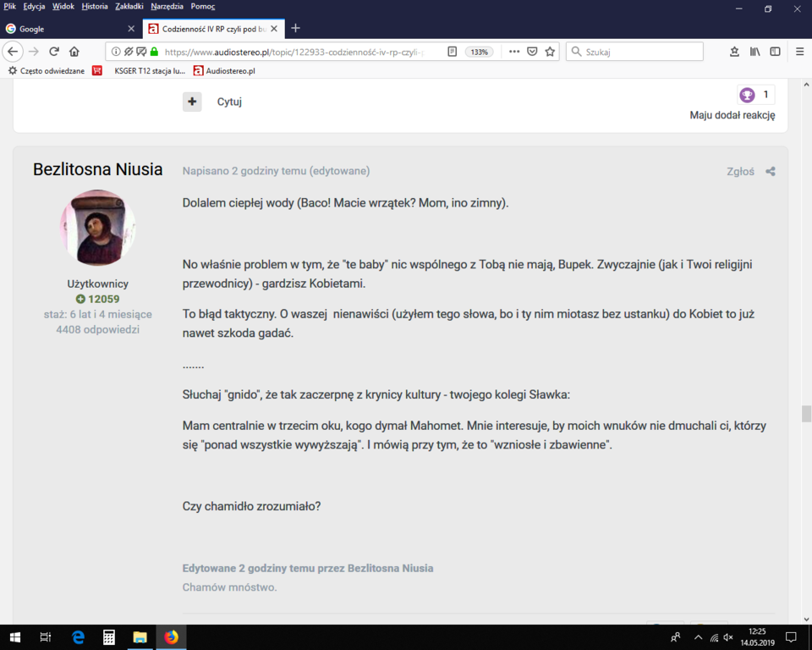The height and width of the screenshot is (650, 812).
Task: Open Task View on taskbar
Action: 46,637
